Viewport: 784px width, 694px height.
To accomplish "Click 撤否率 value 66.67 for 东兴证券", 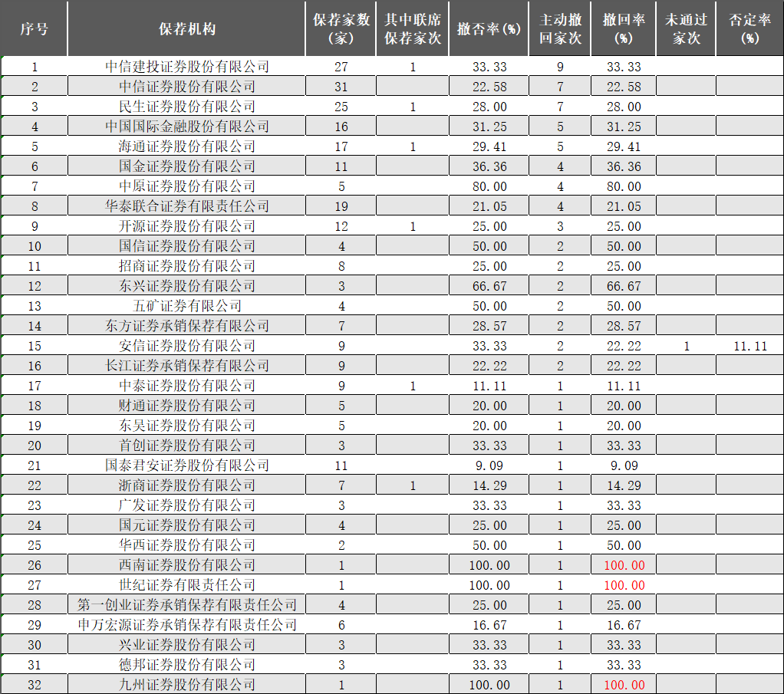I will click(x=489, y=287).
